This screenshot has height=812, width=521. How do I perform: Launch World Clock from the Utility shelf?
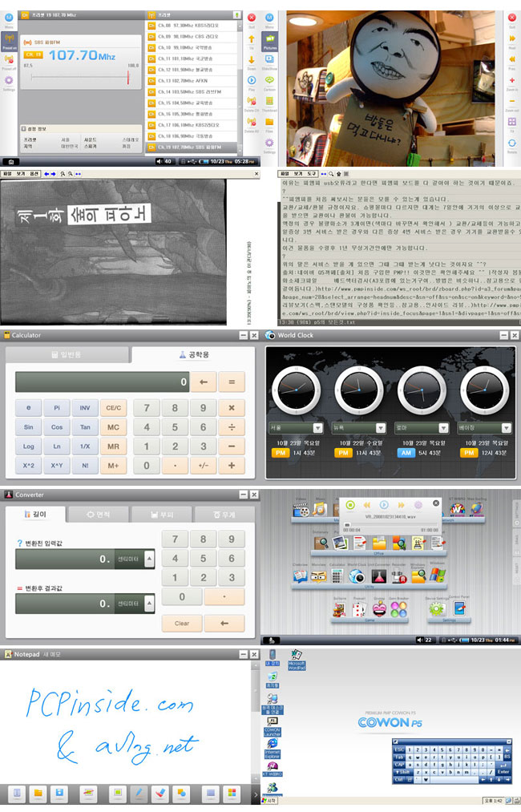pyautogui.click(x=357, y=576)
